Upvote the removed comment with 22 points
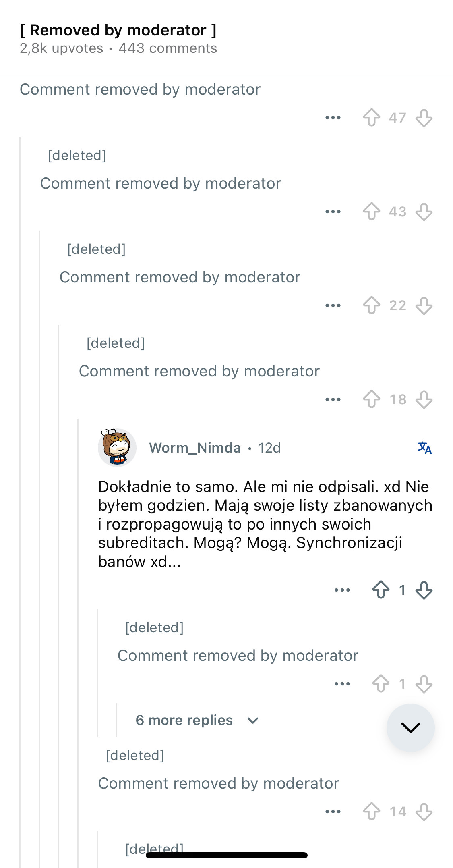This screenshot has height=868, width=453. 371,305
